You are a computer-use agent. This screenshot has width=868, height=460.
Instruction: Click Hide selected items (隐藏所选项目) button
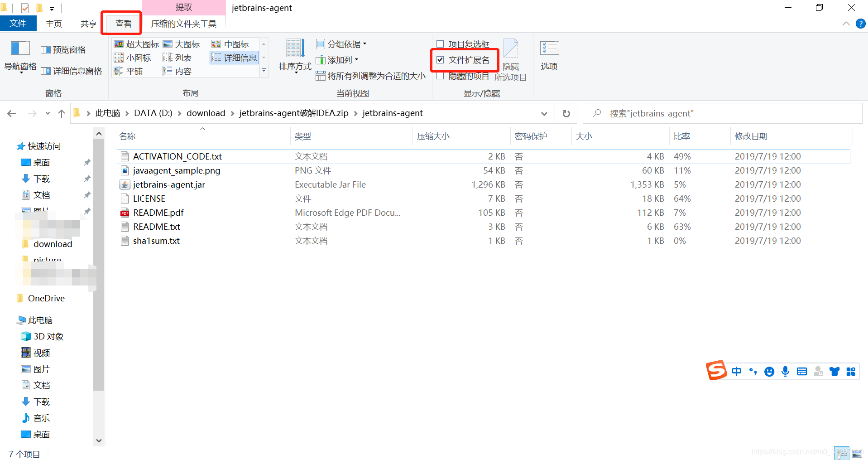coord(511,60)
